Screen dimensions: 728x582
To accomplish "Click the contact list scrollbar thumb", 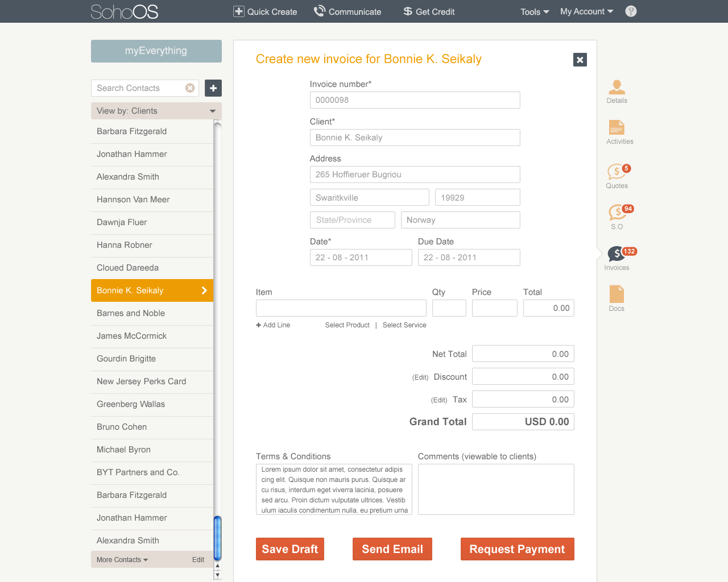I will coord(217,538).
